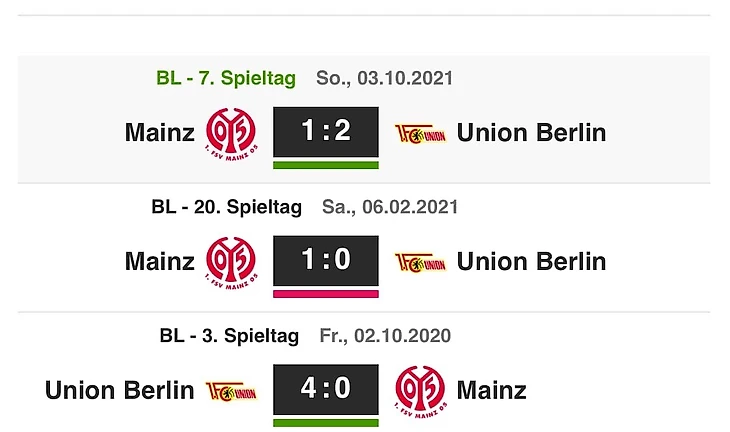Click the Mainz logo in the 1:2 match
This screenshot has width=730, height=432.
click(231, 133)
